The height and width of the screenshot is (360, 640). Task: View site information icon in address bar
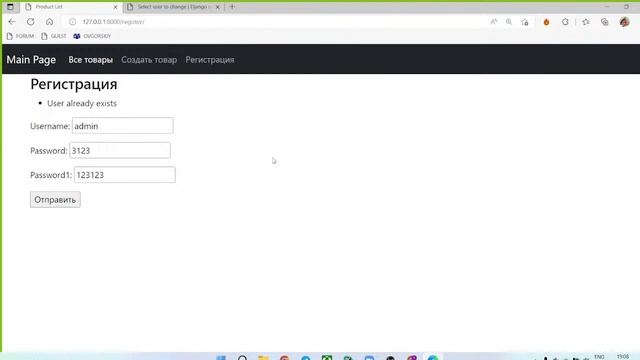72,22
